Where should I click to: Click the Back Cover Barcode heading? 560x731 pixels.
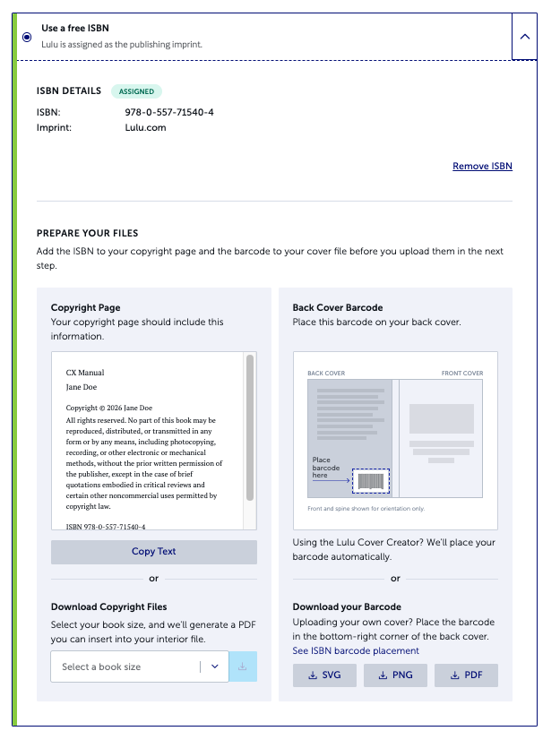tap(338, 307)
